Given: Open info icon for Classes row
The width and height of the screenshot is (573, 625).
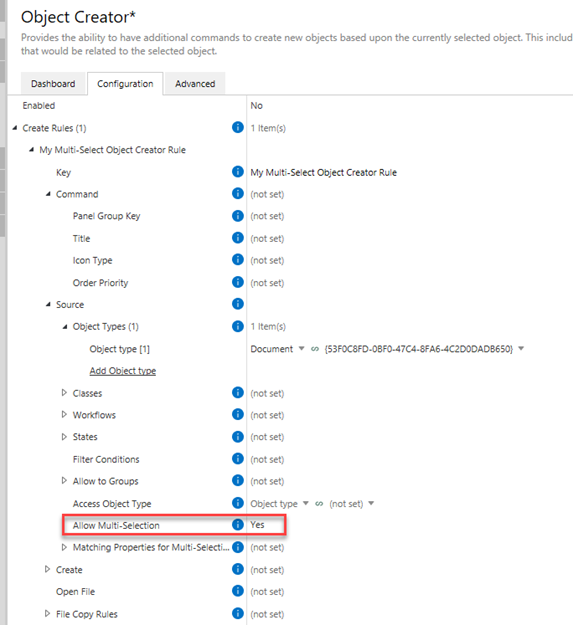Looking at the screenshot, I should (x=237, y=393).
